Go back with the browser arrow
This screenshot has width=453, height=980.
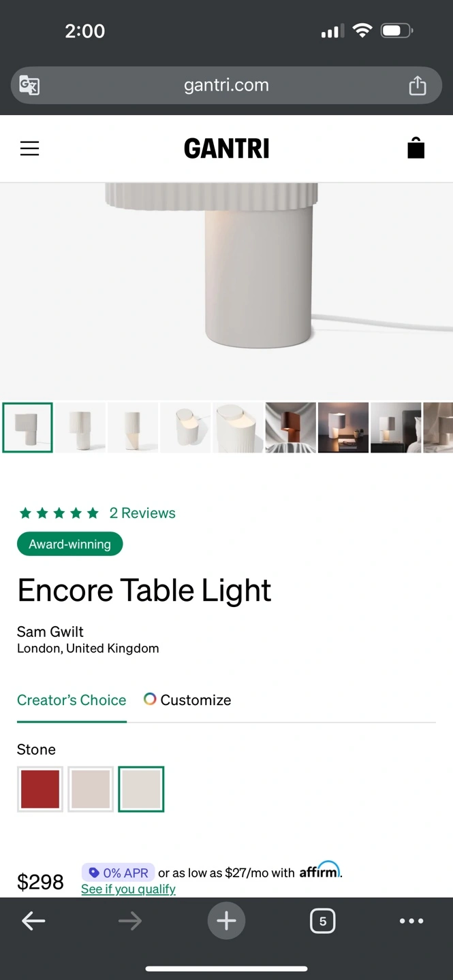point(33,921)
